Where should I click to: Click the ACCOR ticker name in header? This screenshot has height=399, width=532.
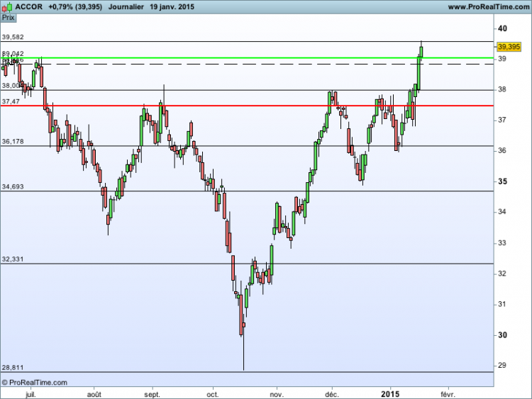[29, 7]
